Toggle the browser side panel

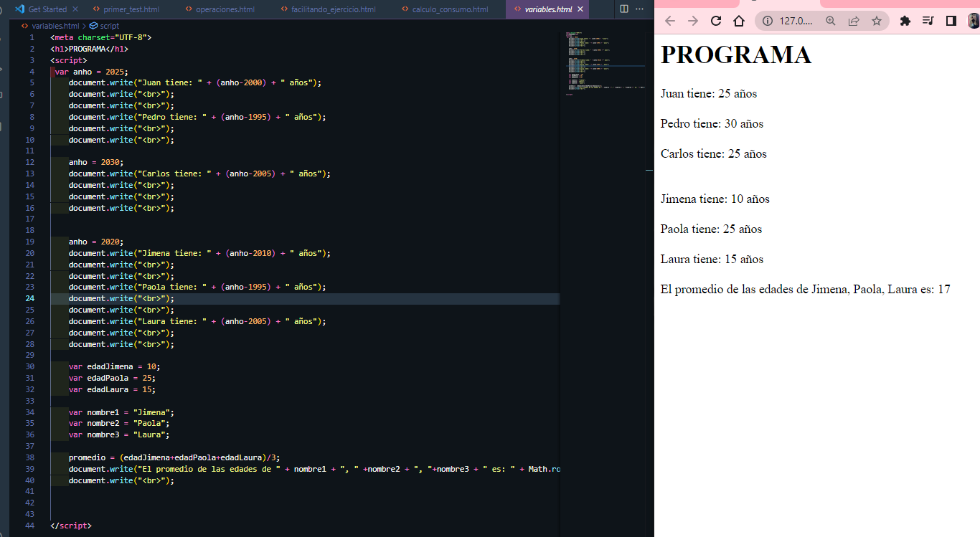coord(951,21)
